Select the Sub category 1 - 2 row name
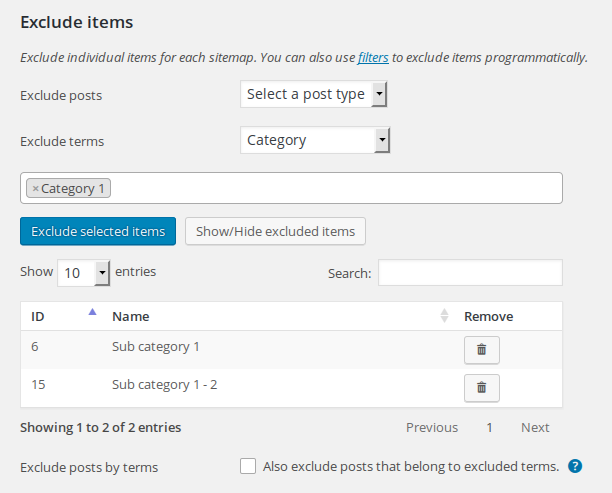612x493 pixels. coord(164,385)
